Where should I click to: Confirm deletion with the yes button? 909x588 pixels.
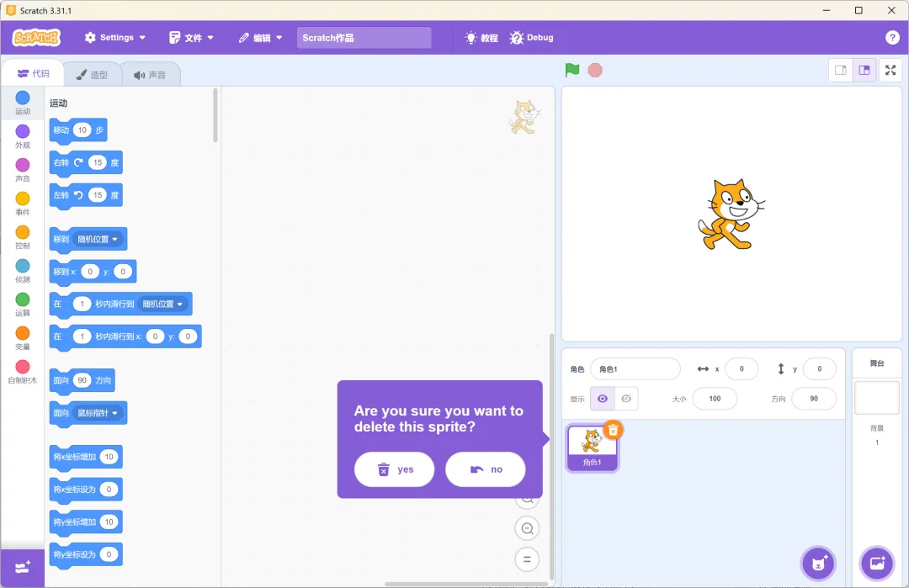(394, 469)
